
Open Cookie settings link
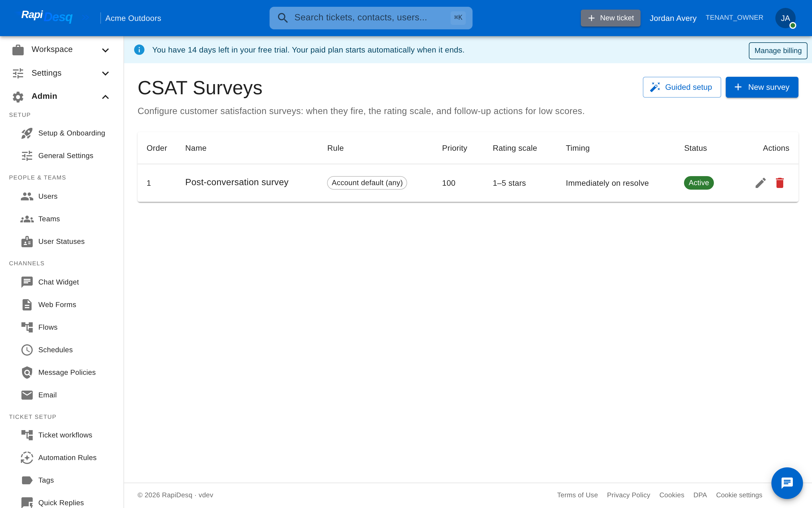coord(739,495)
